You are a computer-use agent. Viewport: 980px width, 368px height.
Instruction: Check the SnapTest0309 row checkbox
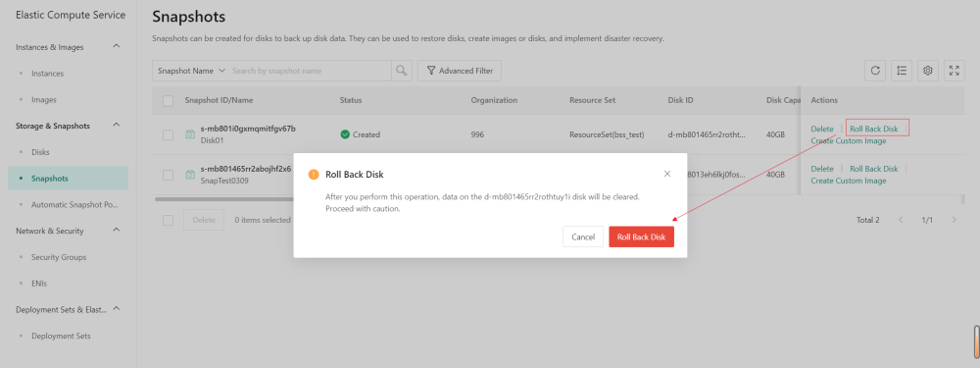(x=169, y=175)
